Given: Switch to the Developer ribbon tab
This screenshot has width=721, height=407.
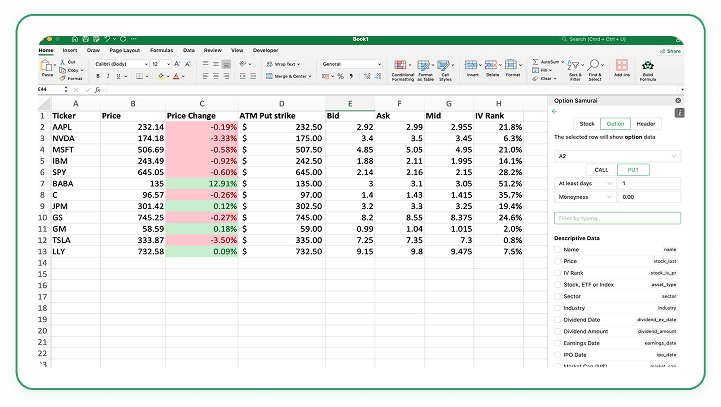Looking at the screenshot, I should click(x=265, y=51).
